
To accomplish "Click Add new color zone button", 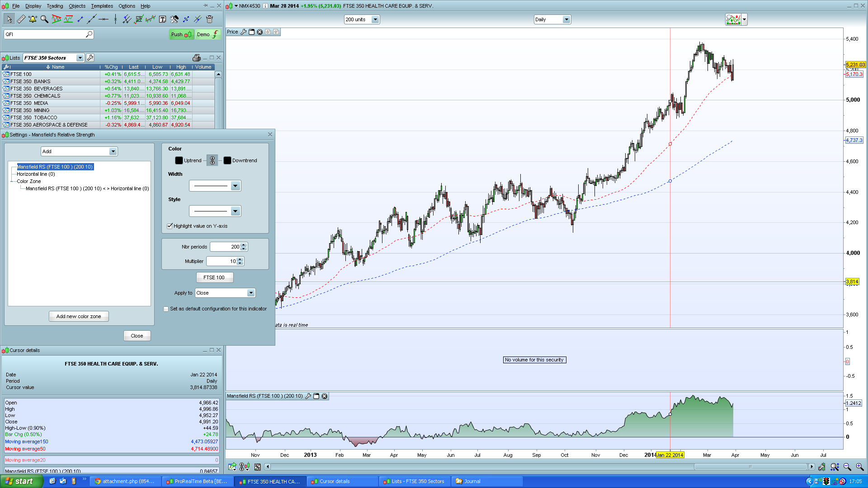I will (x=79, y=316).
